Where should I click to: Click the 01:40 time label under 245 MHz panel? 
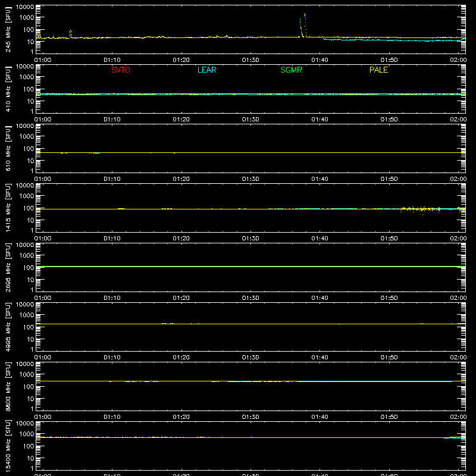point(320,60)
